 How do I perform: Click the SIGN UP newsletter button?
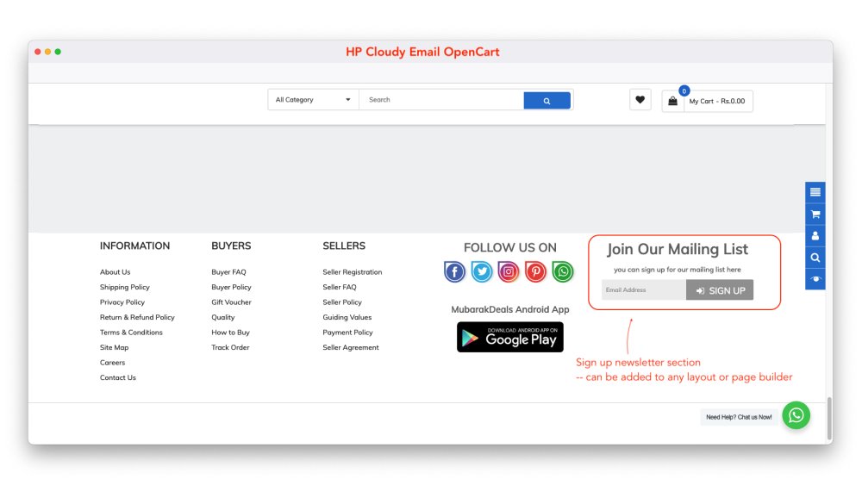(x=720, y=290)
